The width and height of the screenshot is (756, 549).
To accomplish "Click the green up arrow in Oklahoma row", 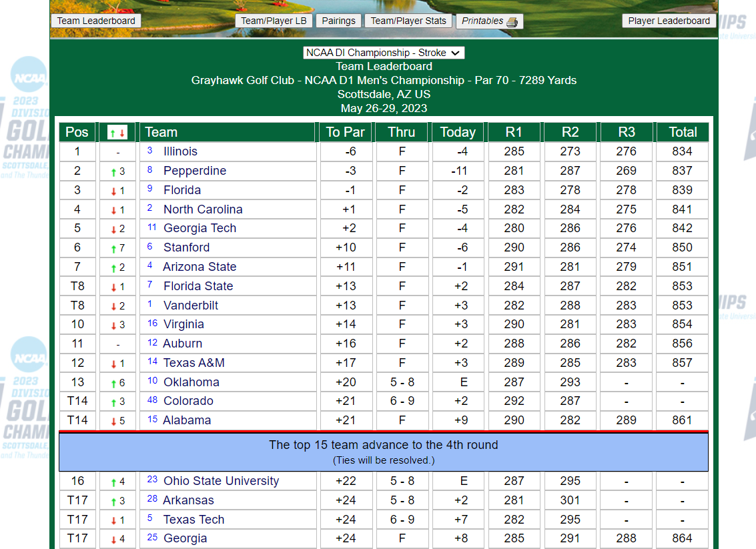I will click(x=114, y=383).
